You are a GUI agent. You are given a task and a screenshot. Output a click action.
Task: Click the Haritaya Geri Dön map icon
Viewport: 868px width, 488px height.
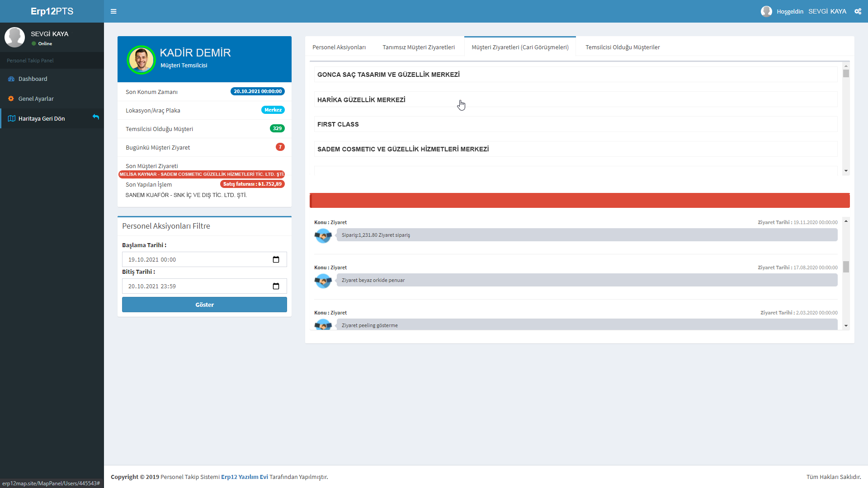click(12, 118)
